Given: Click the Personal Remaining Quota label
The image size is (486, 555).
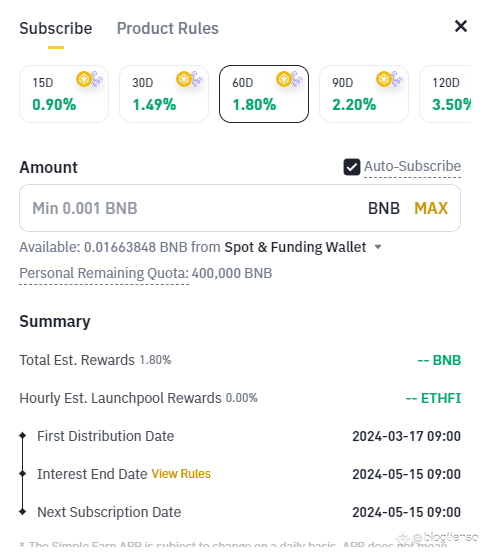Looking at the screenshot, I should tap(104, 273).
